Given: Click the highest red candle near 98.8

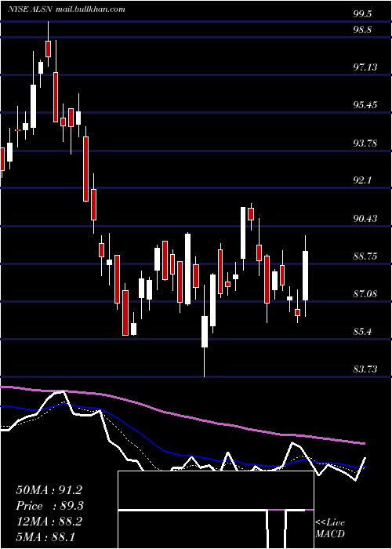Looking at the screenshot, I should tap(49, 49).
